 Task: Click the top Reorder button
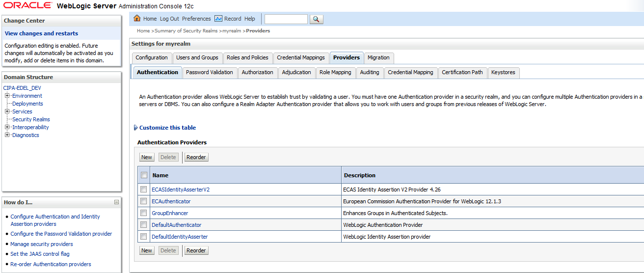click(x=196, y=157)
